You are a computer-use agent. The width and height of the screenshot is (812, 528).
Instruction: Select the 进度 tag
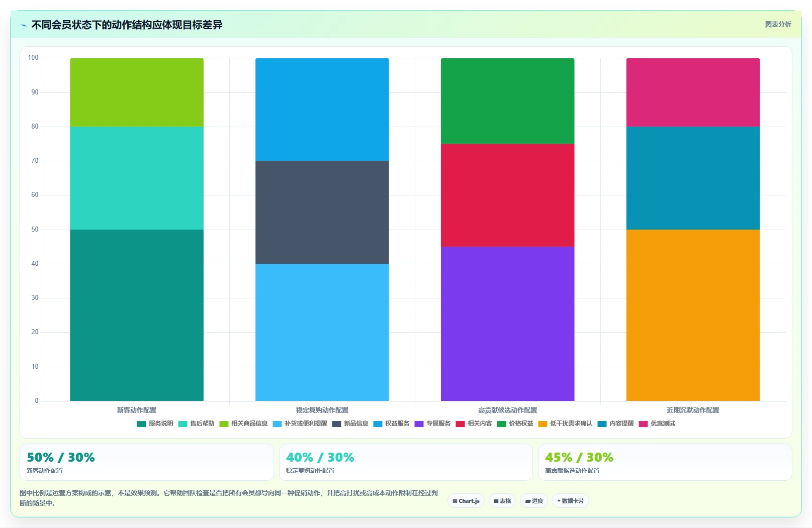534,501
